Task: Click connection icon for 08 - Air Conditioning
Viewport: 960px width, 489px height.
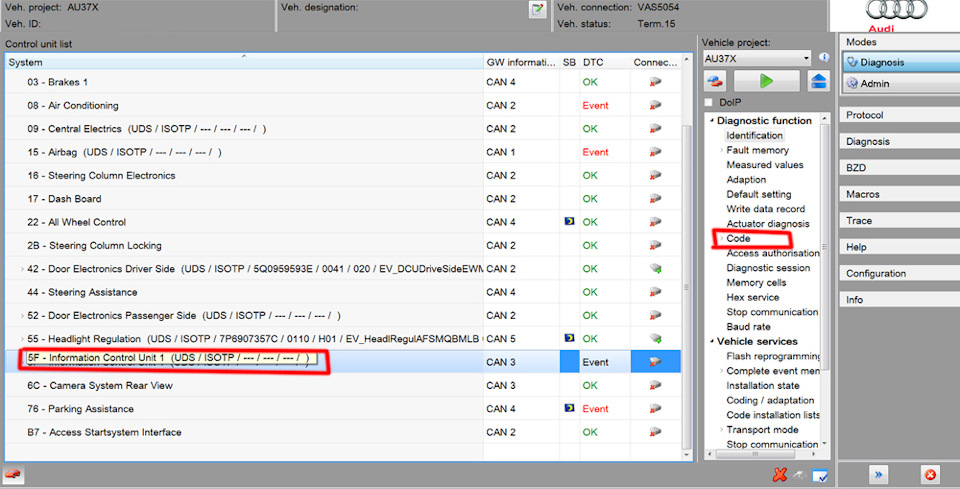Action: pos(655,105)
